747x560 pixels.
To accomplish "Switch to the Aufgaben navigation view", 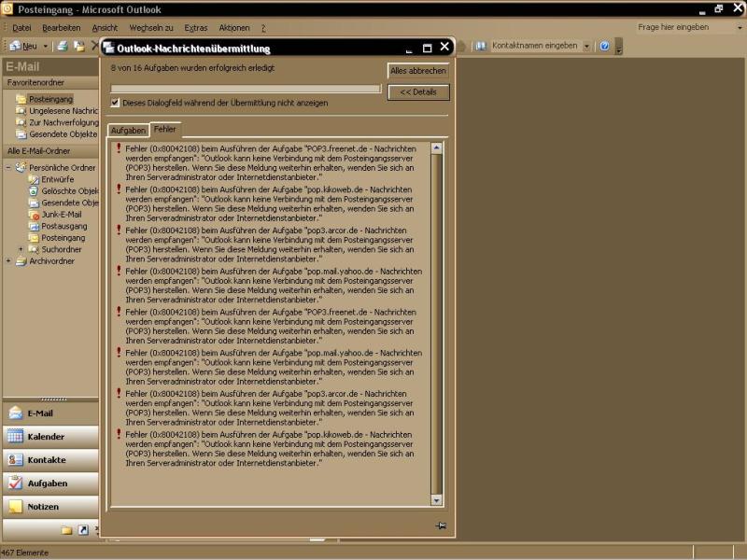I will click(50, 483).
